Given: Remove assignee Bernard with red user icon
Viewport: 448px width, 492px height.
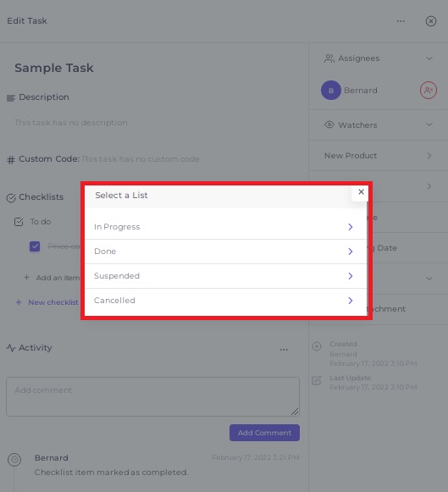Looking at the screenshot, I should (x=429, y=91).
